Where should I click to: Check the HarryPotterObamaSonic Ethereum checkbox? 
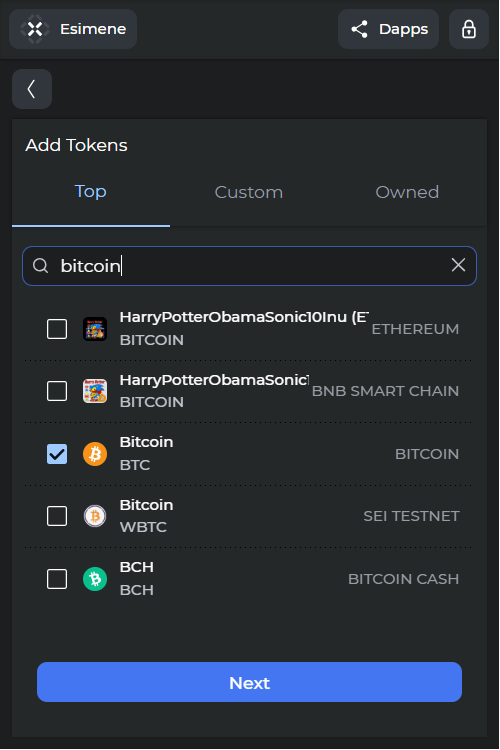click(x=57, y=329)
